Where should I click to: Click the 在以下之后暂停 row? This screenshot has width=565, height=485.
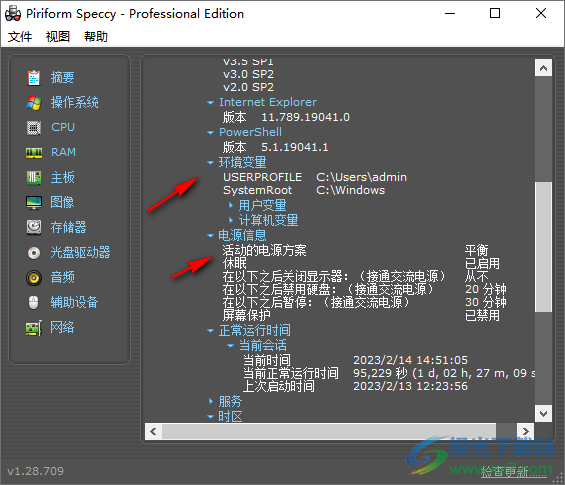tap(364, 302)
